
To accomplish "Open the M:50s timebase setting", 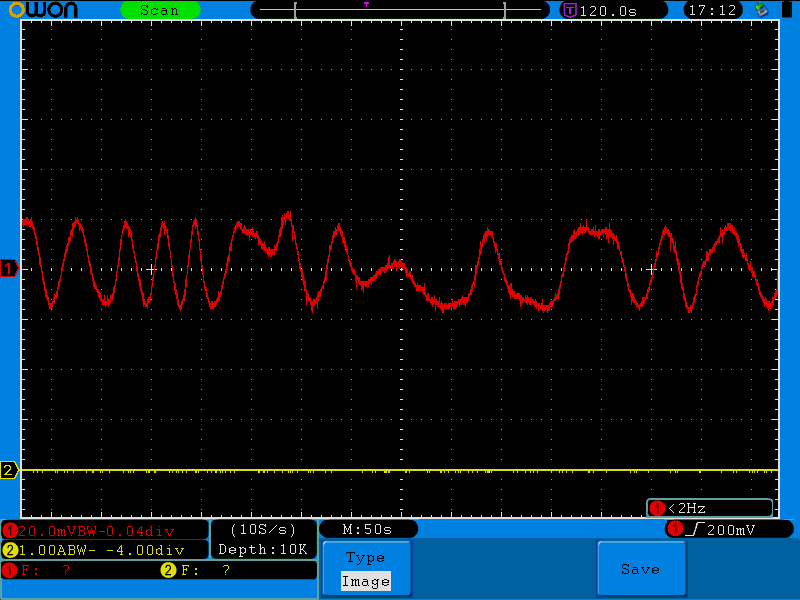I will [367, 528].
